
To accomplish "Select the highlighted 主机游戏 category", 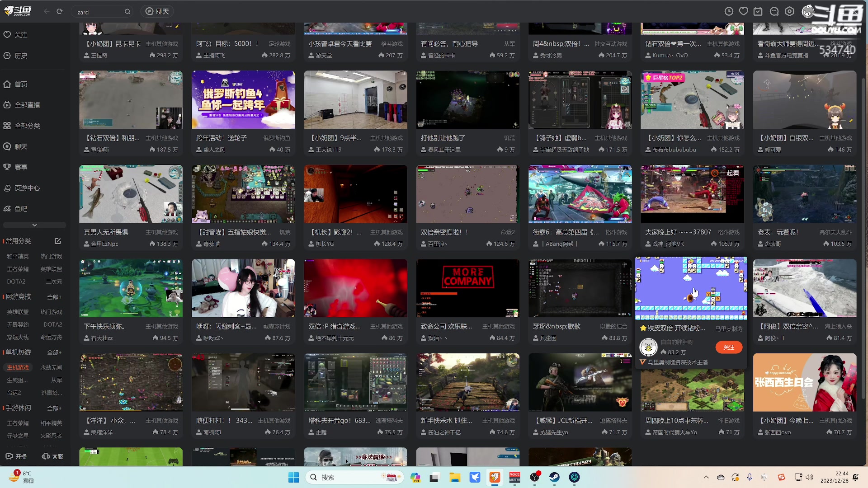I will pos(18,367).
